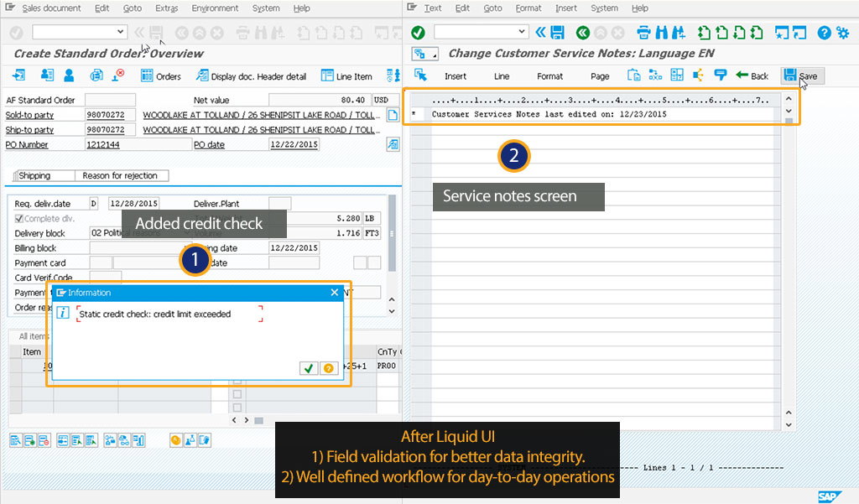859x504 pixels.
Task: Click the Line Item toolbar button
Action: click(346, 76)
